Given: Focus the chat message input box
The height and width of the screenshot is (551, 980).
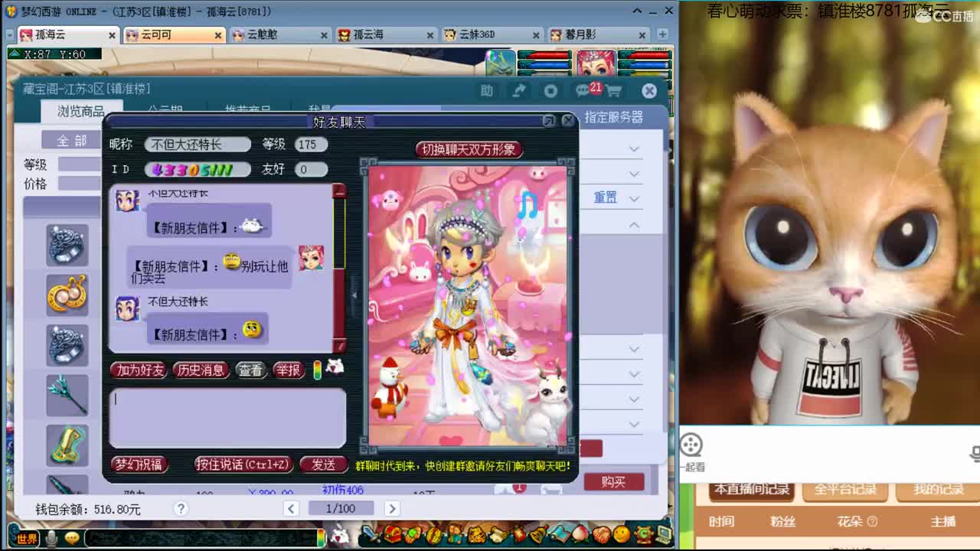Looking at the screenshot, I should (x=227, y=418).
